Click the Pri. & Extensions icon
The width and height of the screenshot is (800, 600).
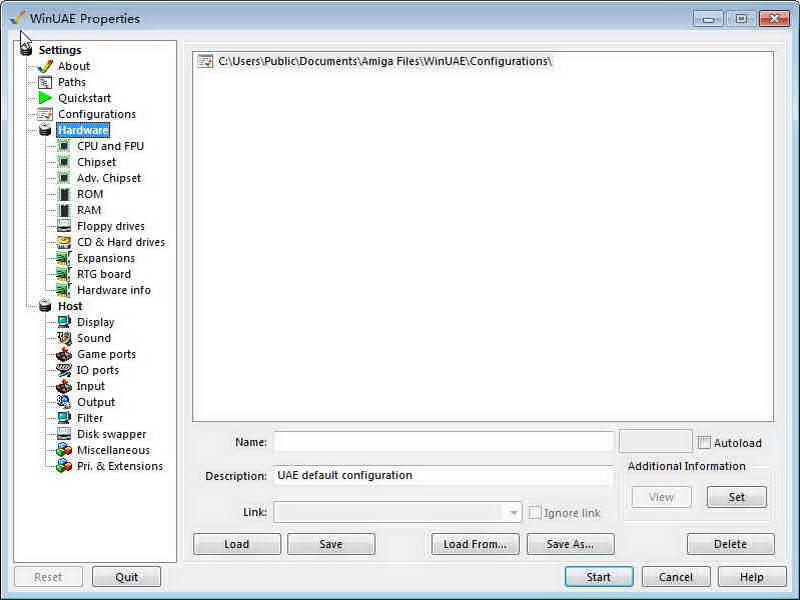coord(64,466)
